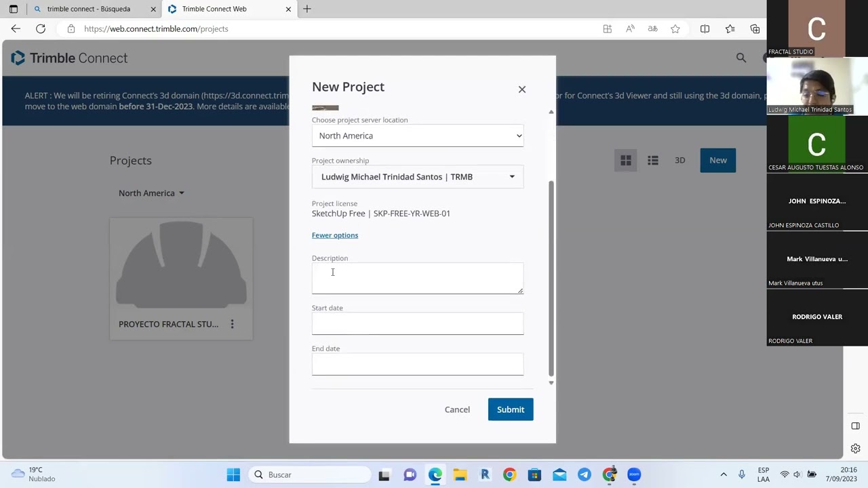Image resolution: width=868 pixels, height=488 pixels.
Task: Open the Edge sidebar settings gear
Action: point(855,449)
